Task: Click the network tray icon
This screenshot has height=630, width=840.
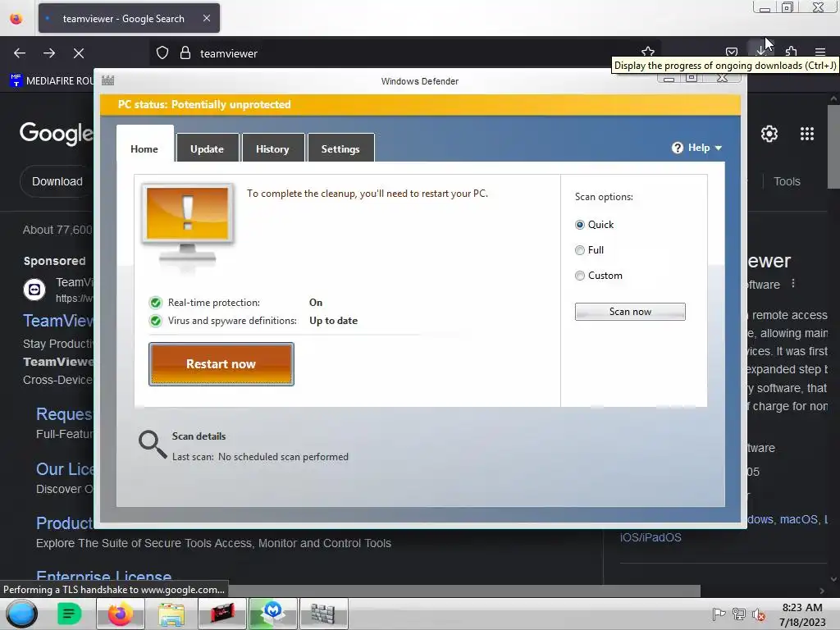Action: [x=739, y=614]
